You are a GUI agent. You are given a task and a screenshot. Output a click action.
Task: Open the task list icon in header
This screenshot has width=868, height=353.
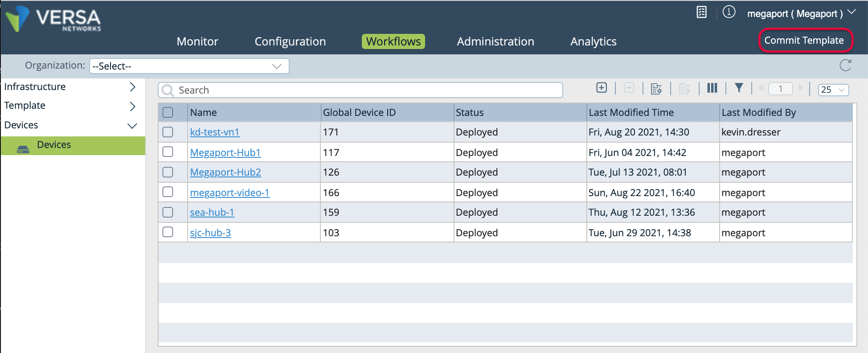(x=702, y=12)
